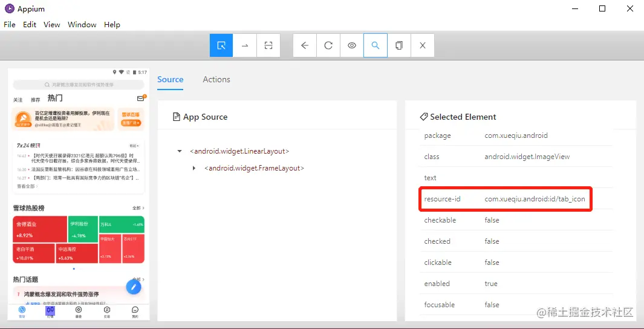Select the 推荐 tab in phone screen
The height and width of the screenshot is (329, 644).
point(36,100)
